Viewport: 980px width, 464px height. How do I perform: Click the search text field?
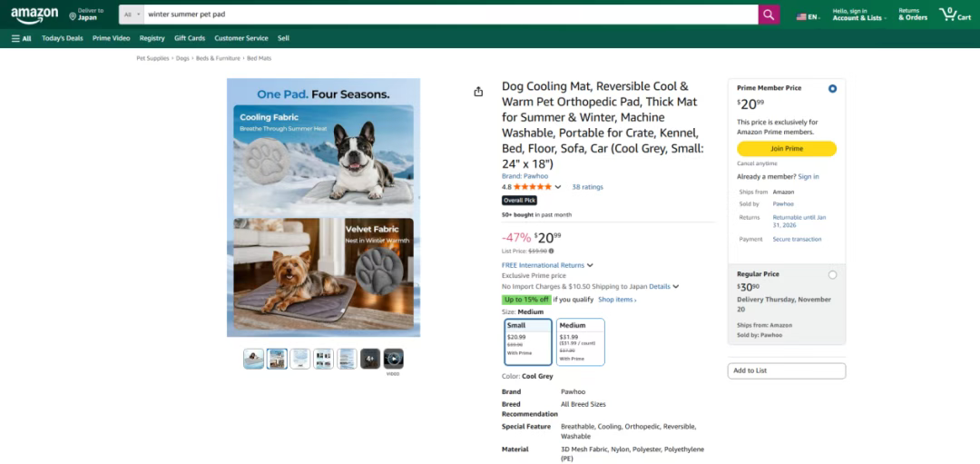coord(451,15)
